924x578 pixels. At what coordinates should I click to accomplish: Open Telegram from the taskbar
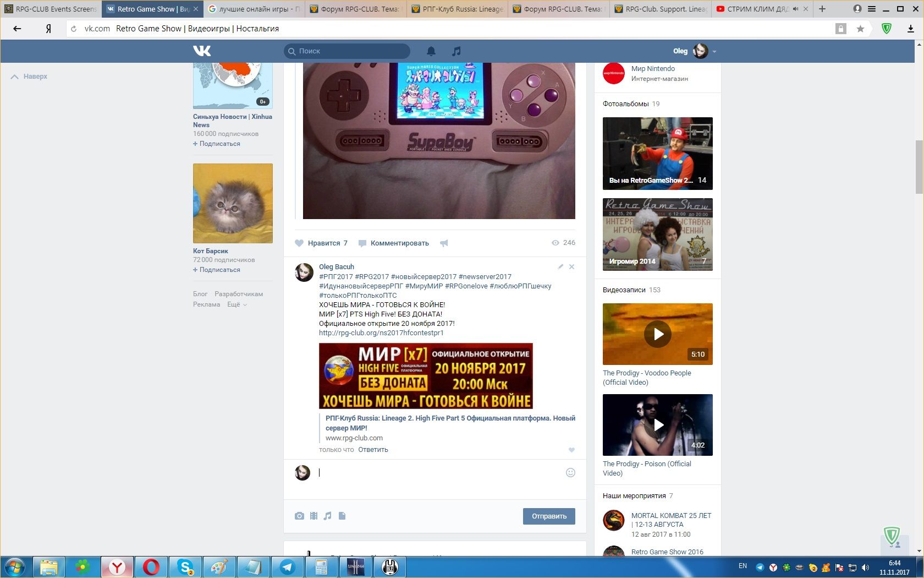coord(287,567)
